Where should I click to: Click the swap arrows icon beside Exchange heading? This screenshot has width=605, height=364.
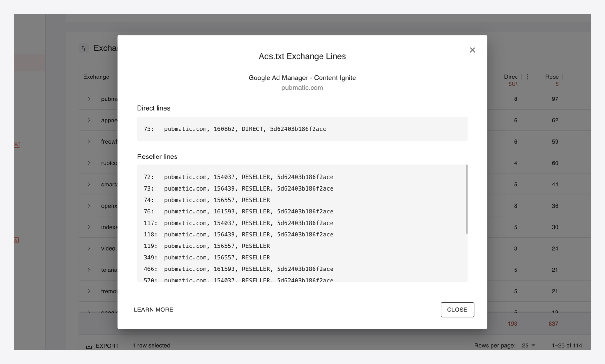coord(84,48)
